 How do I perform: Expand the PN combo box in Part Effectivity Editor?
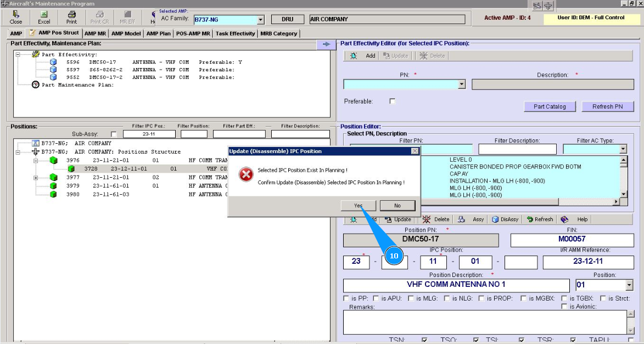(x=461, y=84)
